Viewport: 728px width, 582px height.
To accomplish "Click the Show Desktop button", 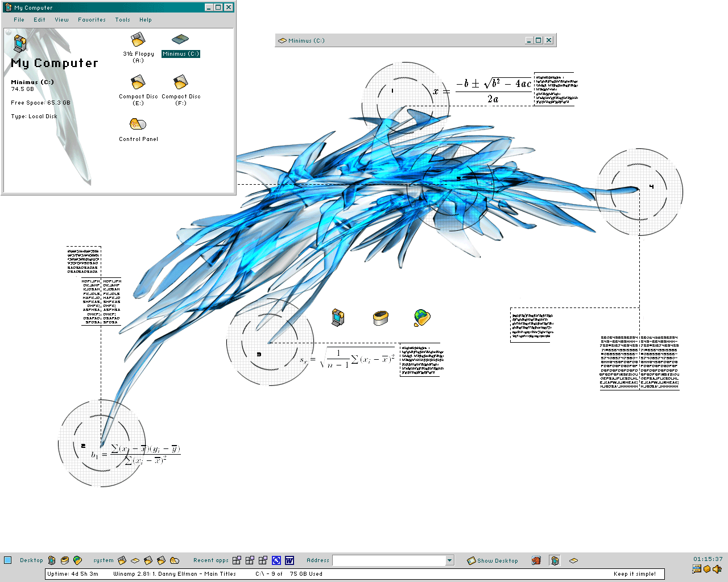I will tap(493, 560).
